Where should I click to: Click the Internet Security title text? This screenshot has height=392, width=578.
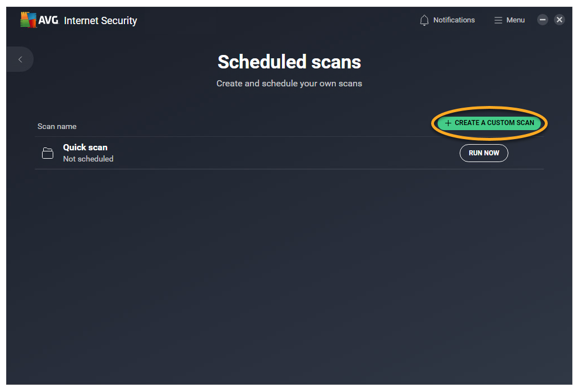click(x=100, y=21)
